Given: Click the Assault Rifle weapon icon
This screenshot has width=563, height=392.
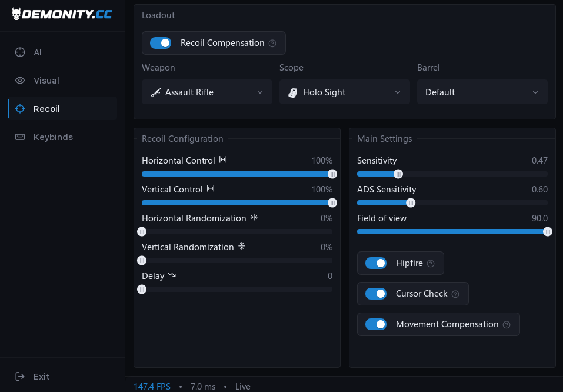Looking at the screenshot, I should pos(156,92).
